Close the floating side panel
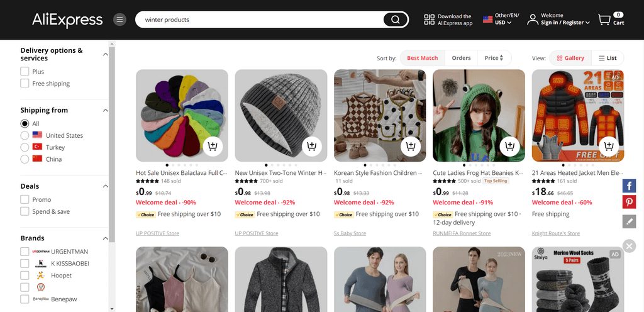Viewport: 644px width, 312px height. click(629, 247)
